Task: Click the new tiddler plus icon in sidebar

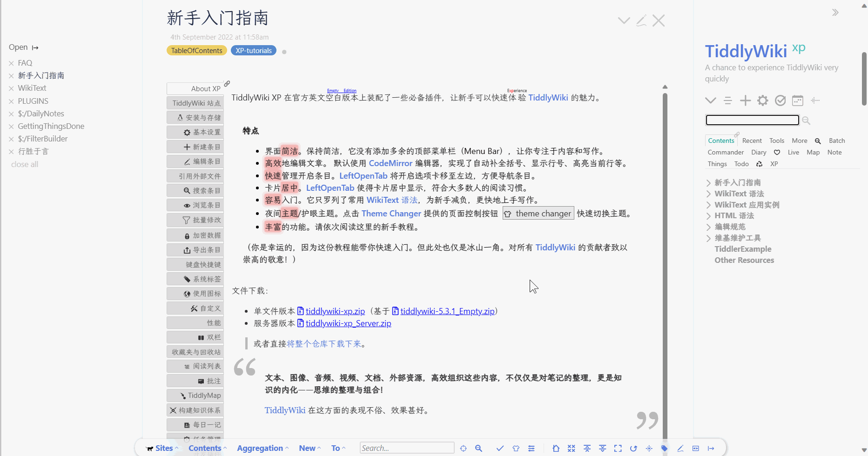Action: pos(745,101)
